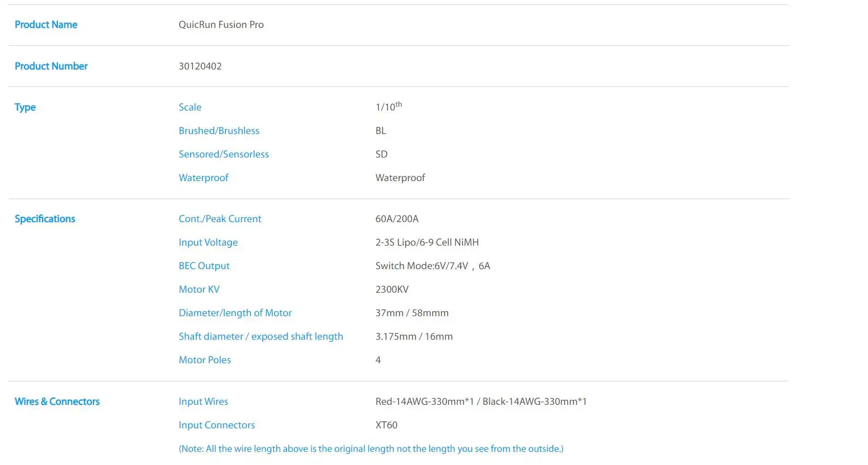868x465 pixels.
Task: Click the Motor Poles label
Action: pyautogui.click(x=204, y=360)
